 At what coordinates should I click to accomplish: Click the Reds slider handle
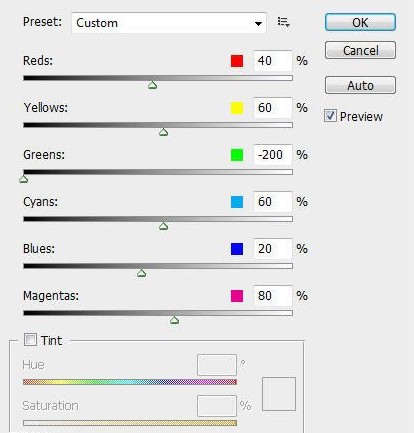coord(153,85)
